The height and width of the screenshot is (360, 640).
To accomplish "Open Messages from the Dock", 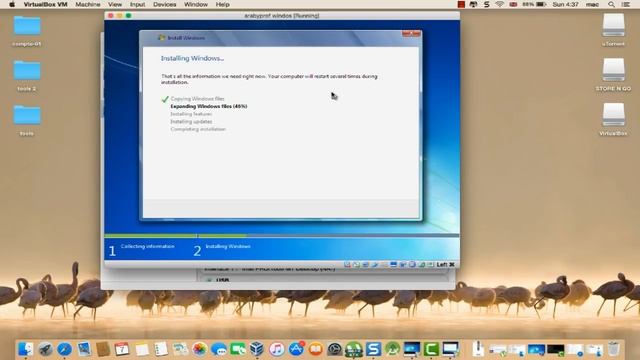I will (219, 349).
